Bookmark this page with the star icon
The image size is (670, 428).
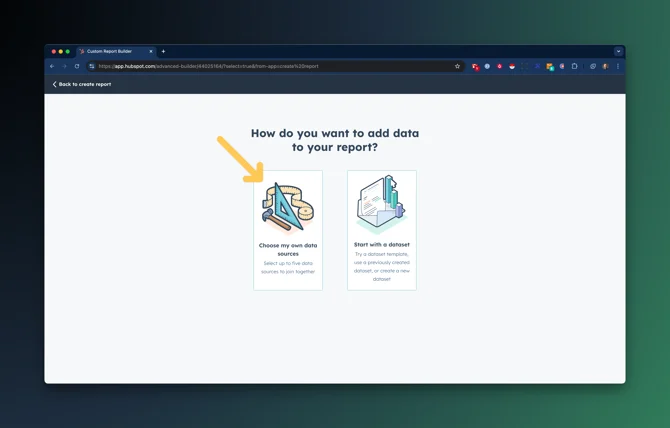[x=457, y=66]
